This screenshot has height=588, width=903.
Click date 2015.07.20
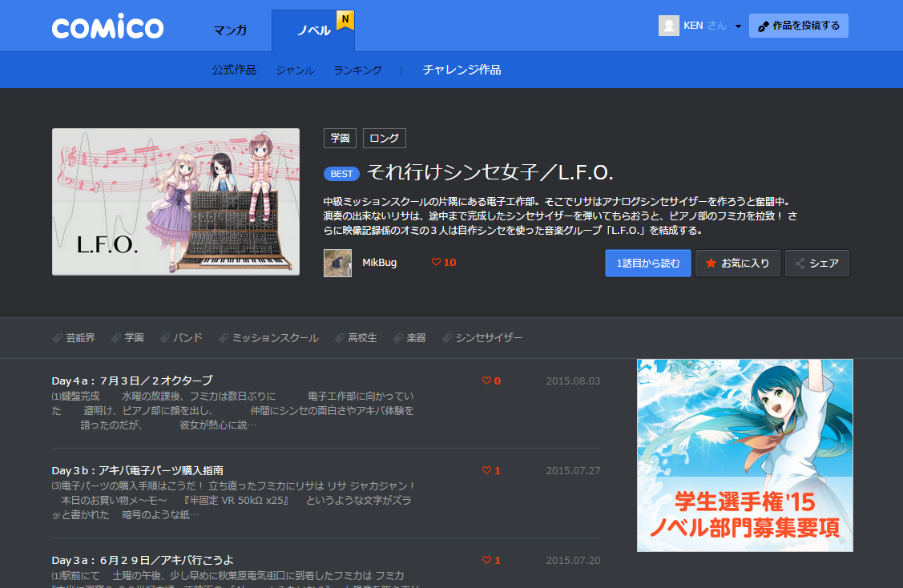(x=573, y=561)
